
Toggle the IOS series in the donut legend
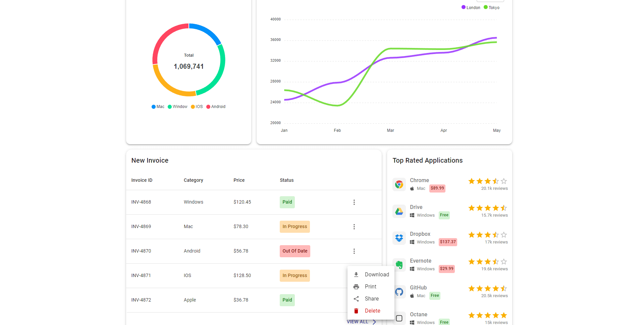tap(197, 107)
